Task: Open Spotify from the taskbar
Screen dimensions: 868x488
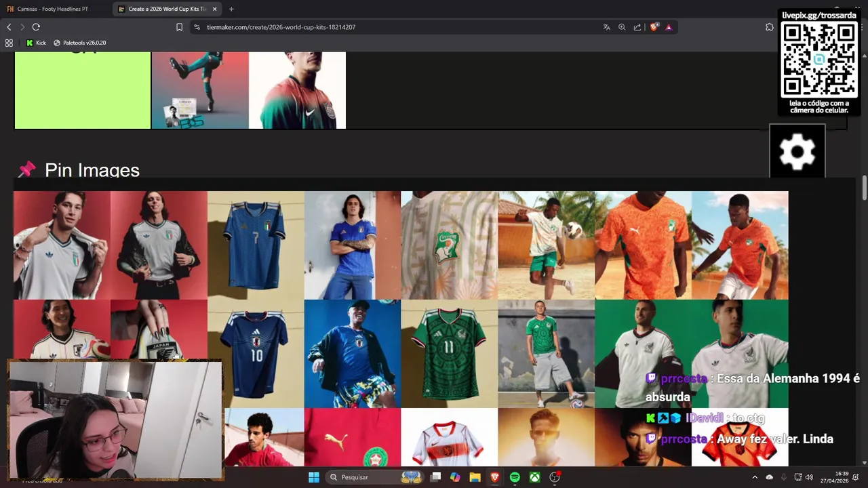Action: pos(515,477)
